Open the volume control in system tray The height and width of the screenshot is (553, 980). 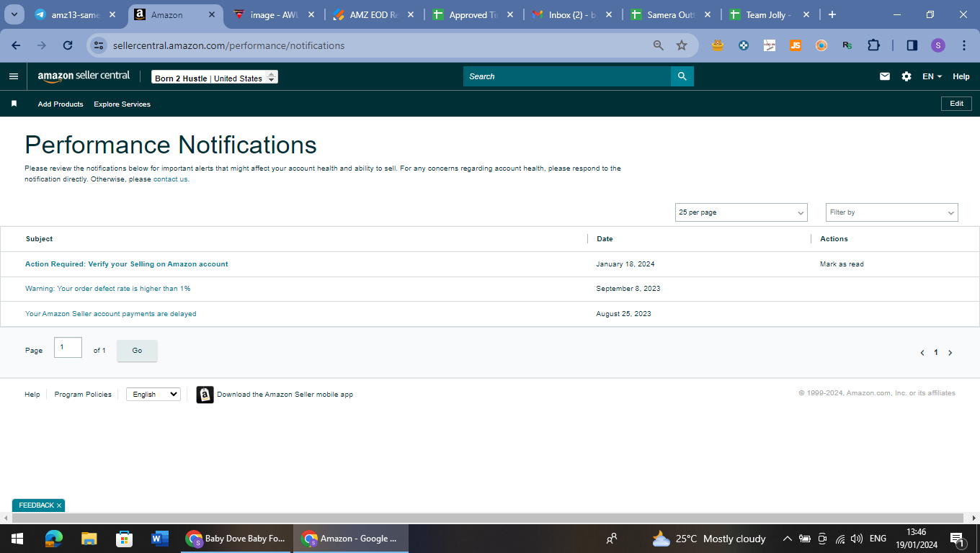[x=857, y=539]
